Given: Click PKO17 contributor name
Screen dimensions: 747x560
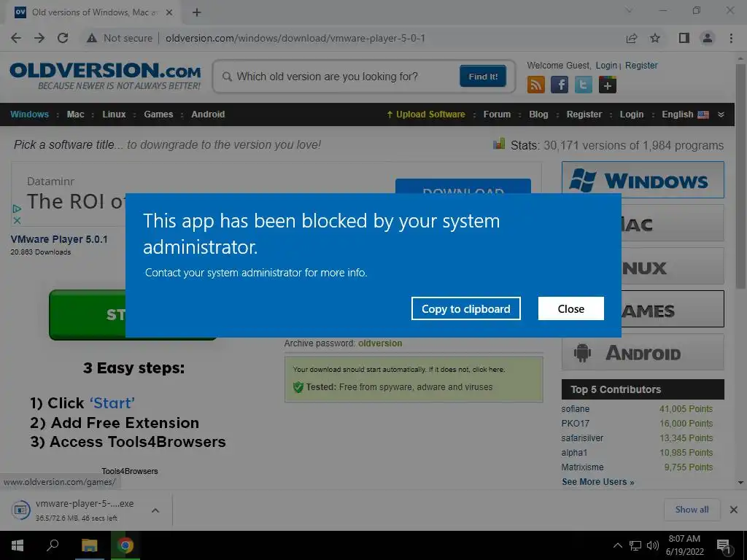Looking at the screenshot, I should [x=575, y=424].
